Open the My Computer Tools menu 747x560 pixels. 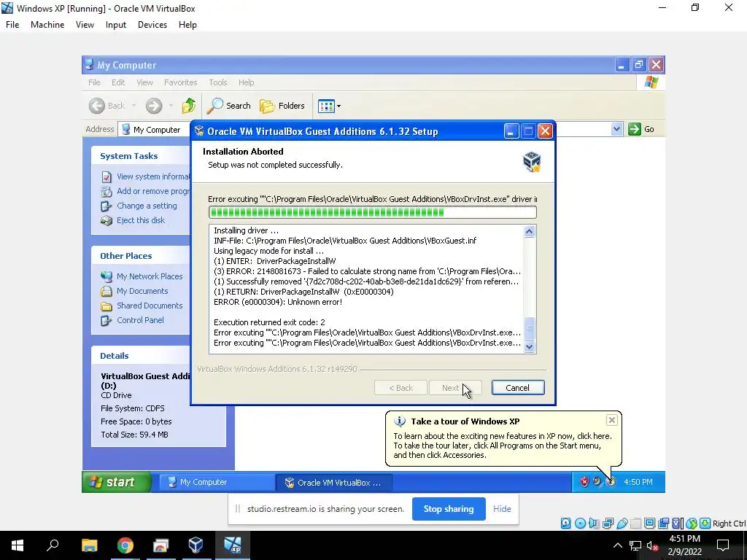click(x=217, y=82)
